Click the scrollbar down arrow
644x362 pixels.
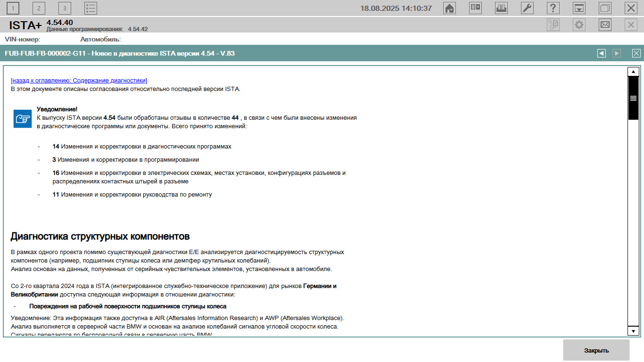pyautogui.click(x=633, y=331)
